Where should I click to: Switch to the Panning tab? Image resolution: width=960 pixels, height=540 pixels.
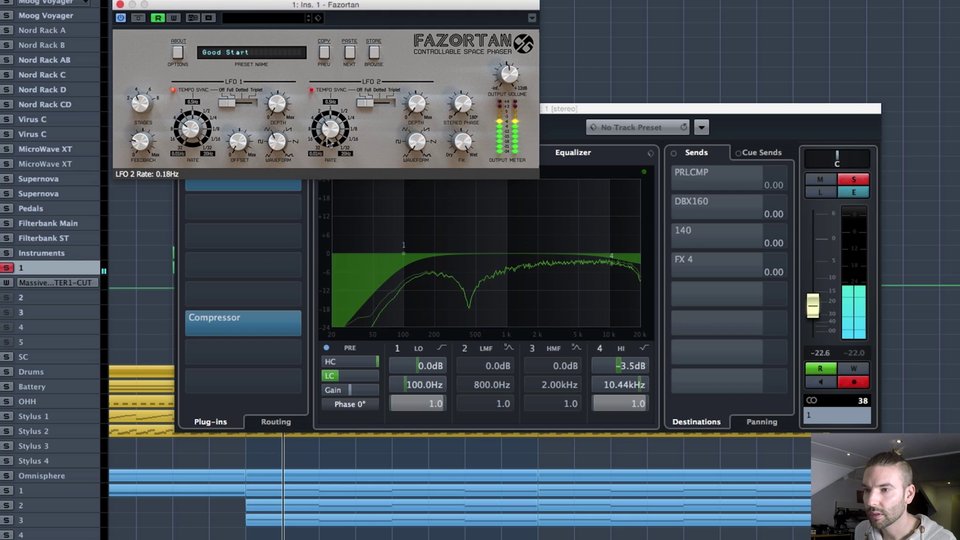point(761,422)
